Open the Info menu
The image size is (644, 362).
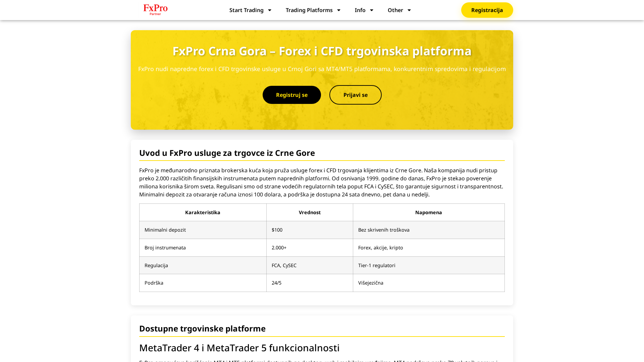pos(360,10)
